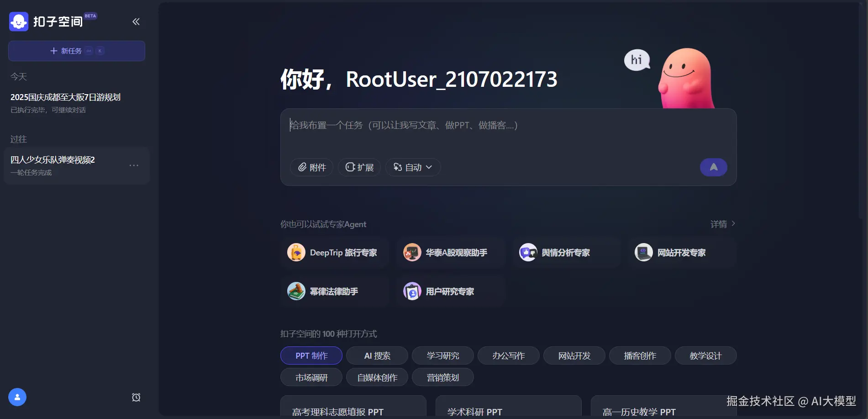Expand the 自动 mode dropdown
868x419 pixels.
413,167
